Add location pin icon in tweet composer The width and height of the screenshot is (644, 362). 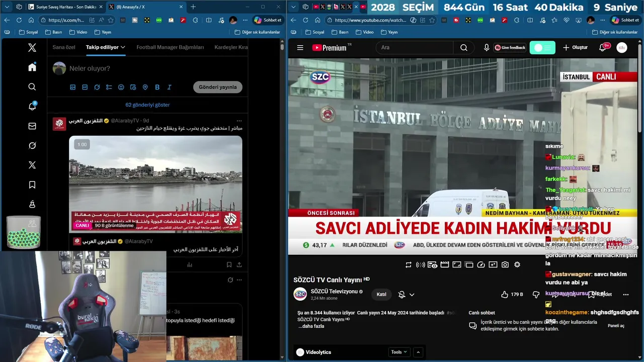(145, 87)
